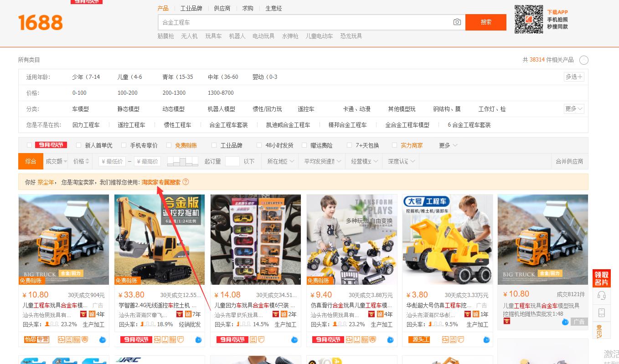Click the 1688 logo

click(x=40, y=22)
